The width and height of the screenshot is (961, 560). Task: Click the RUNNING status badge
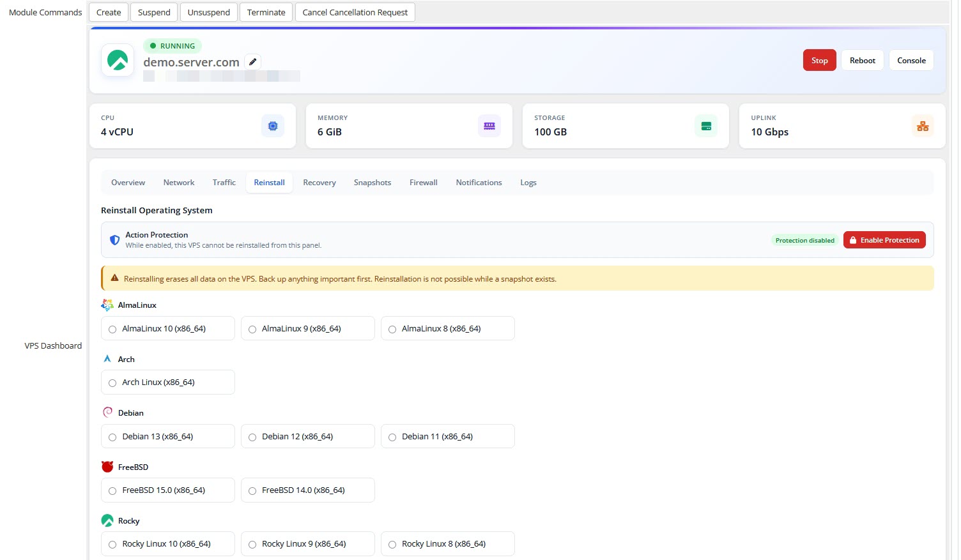point(173,46)
